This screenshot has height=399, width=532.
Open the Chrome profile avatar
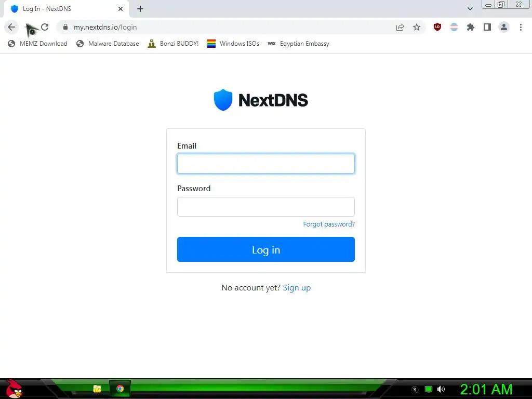[x=504, y=27]
